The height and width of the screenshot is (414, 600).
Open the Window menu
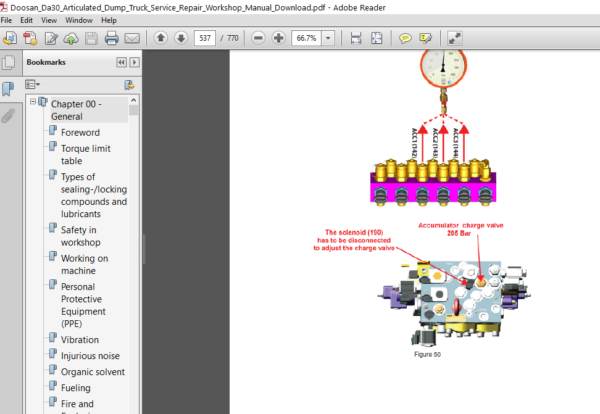(79, 20)
